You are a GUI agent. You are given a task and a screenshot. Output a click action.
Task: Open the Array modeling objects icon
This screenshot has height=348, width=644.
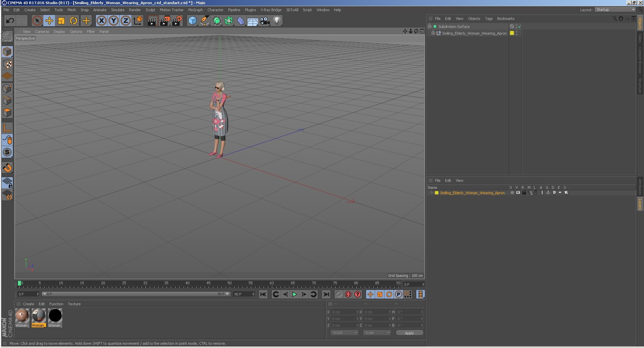coord(229,21)
